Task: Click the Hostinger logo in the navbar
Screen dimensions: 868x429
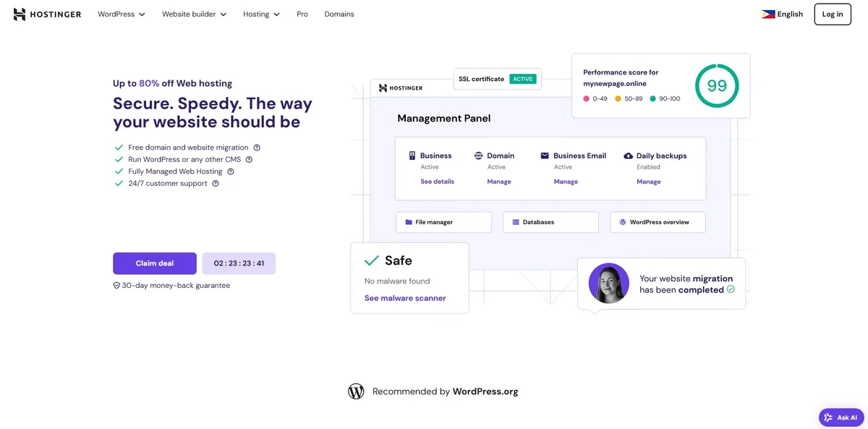Action: [x=47, y=14]
